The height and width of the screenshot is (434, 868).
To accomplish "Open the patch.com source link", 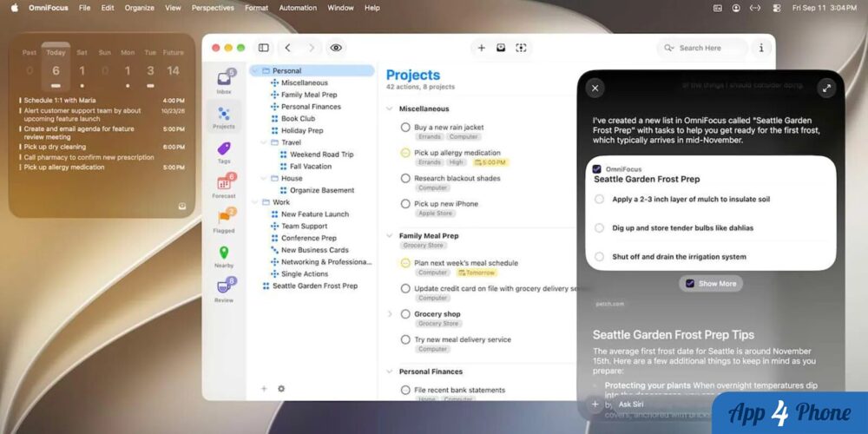I will click(609, 304).
